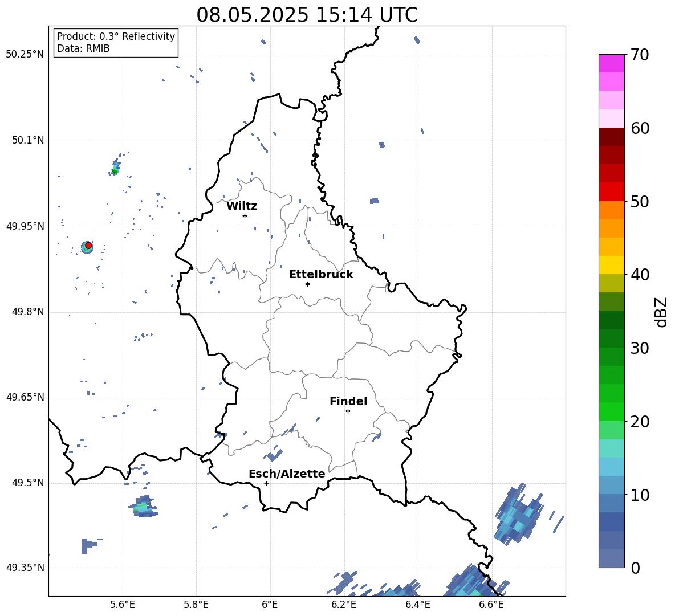This screenshot has height=616, width=675.
Task: Click the yellow colorbar segment above 40
Action: click(611, 265)
